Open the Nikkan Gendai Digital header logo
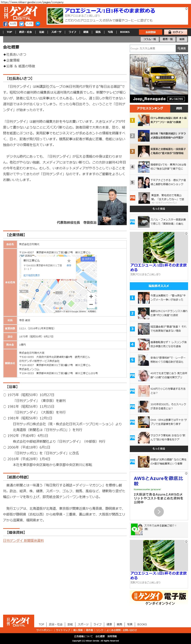This screenshot has width=191, height=644. [x=21, y=13]
